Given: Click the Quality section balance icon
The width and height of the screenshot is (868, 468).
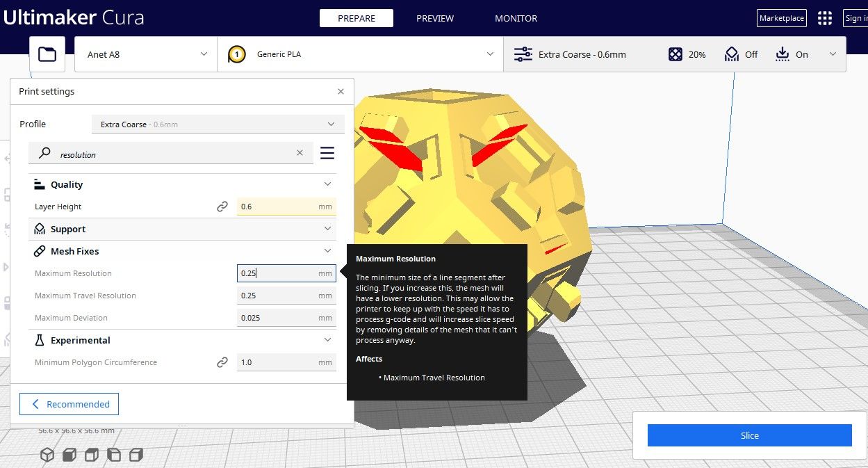Looking at the screenshot, I should click(40, 184).
